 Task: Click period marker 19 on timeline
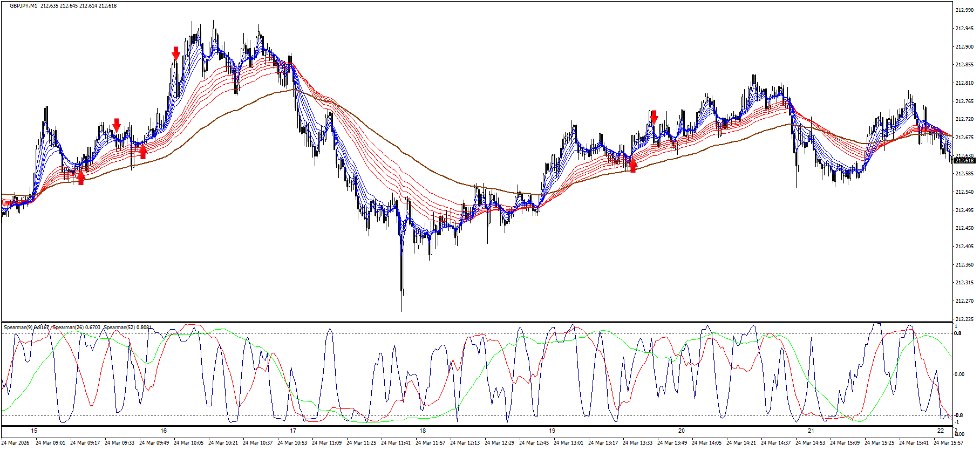pos(552,431)
